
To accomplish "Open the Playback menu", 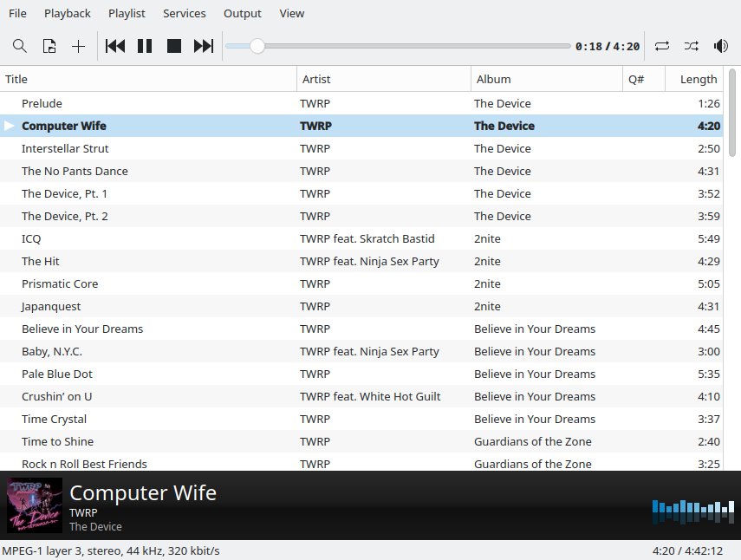I will (x=67, y=13).
